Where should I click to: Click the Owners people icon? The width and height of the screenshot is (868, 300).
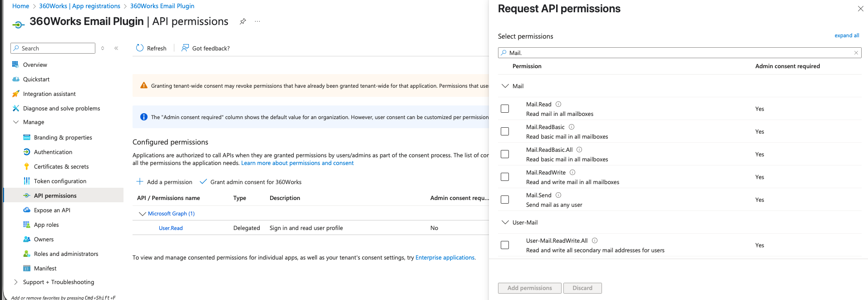[26, 239]
